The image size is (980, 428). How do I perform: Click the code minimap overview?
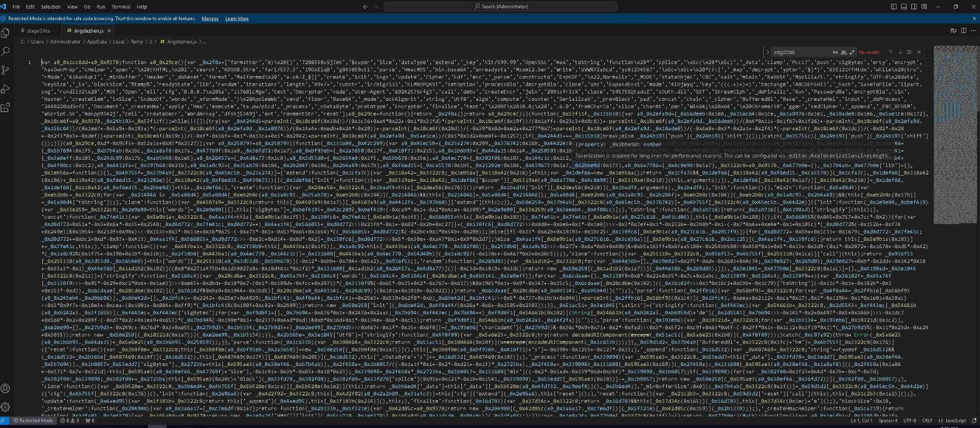click(x=955, y=134)
